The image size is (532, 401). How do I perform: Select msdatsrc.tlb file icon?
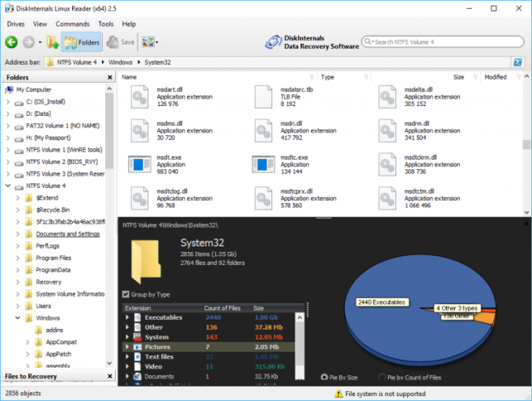263,97
